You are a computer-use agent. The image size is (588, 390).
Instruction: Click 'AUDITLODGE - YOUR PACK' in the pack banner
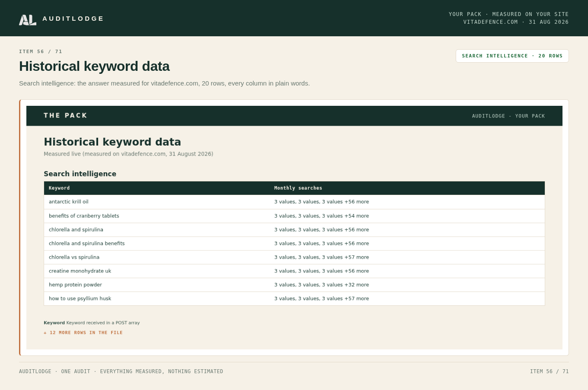pos(508,116)
